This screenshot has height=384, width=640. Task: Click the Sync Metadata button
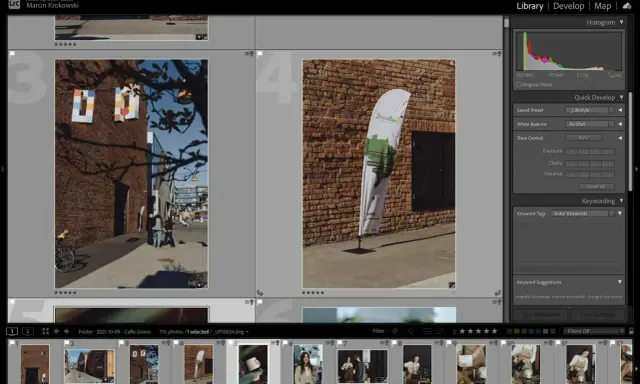[x=540, y=315]
